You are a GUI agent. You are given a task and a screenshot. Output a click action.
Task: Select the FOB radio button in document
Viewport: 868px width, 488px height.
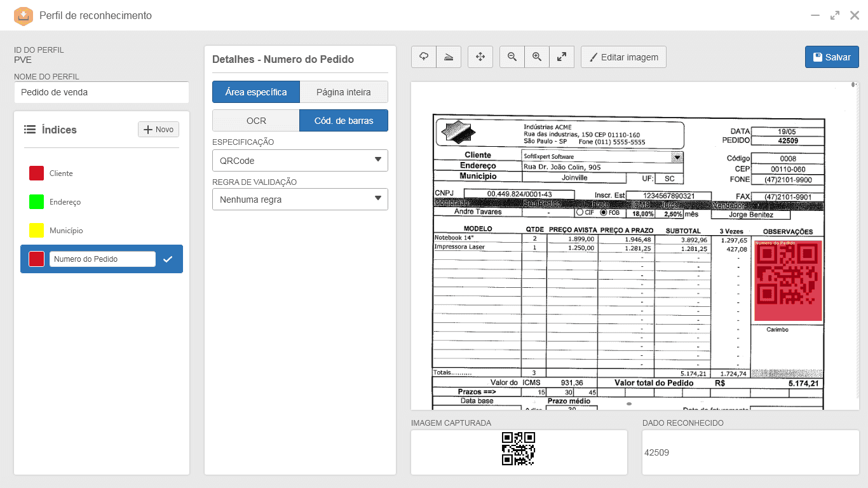pyautogui.click(x=603, y=213)
